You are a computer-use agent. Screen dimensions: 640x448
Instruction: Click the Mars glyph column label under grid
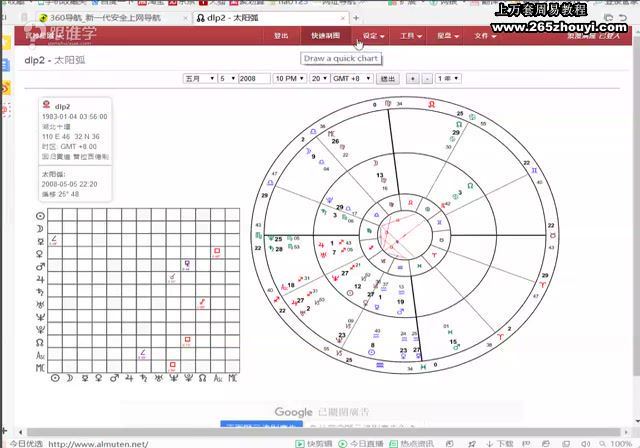(114, 378)
